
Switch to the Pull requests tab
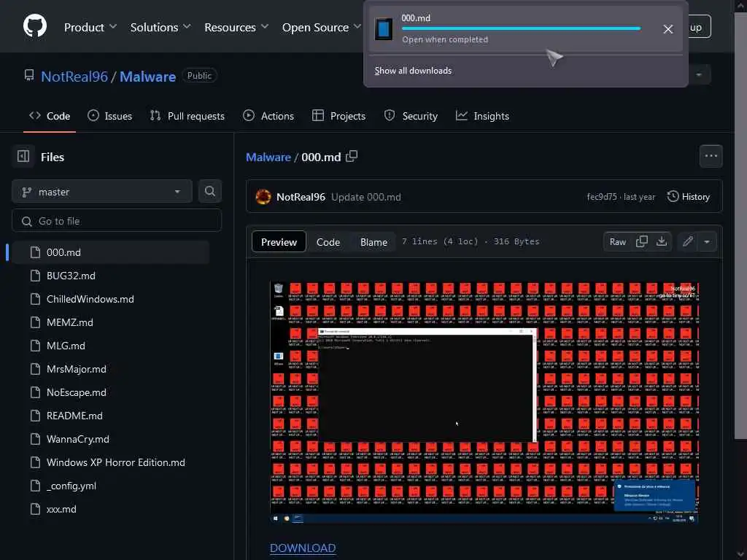[187, 116]
